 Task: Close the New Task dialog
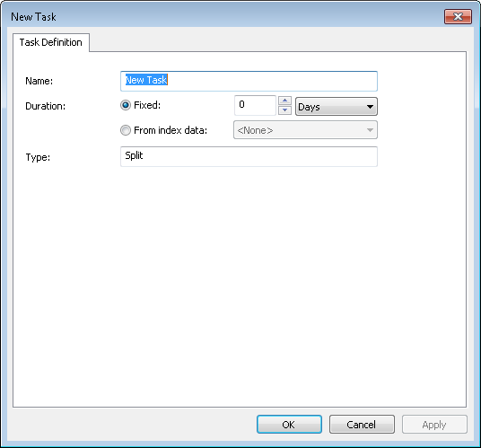(x=458, y=16)
